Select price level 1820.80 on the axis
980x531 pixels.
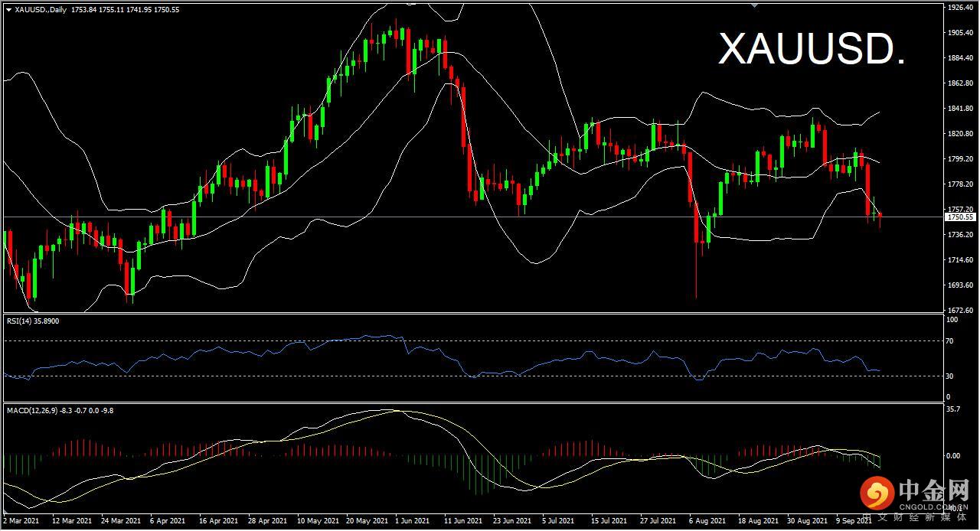pyautogui.click(x=959, y=134)
